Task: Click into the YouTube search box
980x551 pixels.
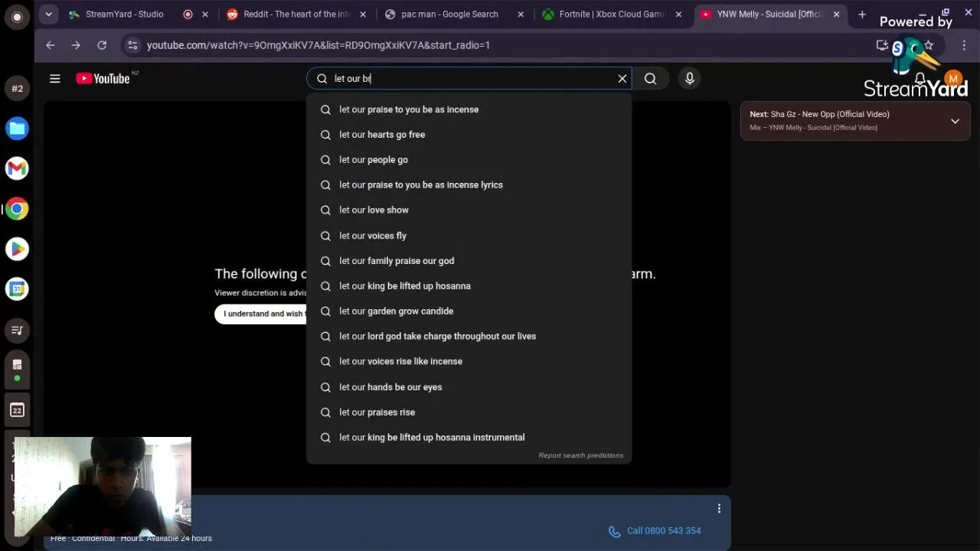Action: [471, 78]
